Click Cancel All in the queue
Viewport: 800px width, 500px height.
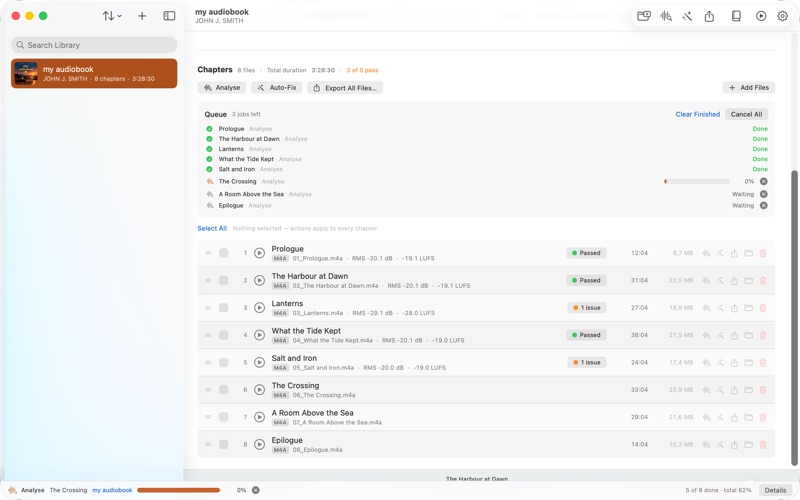pyautogui.click(x=746, y=114)
